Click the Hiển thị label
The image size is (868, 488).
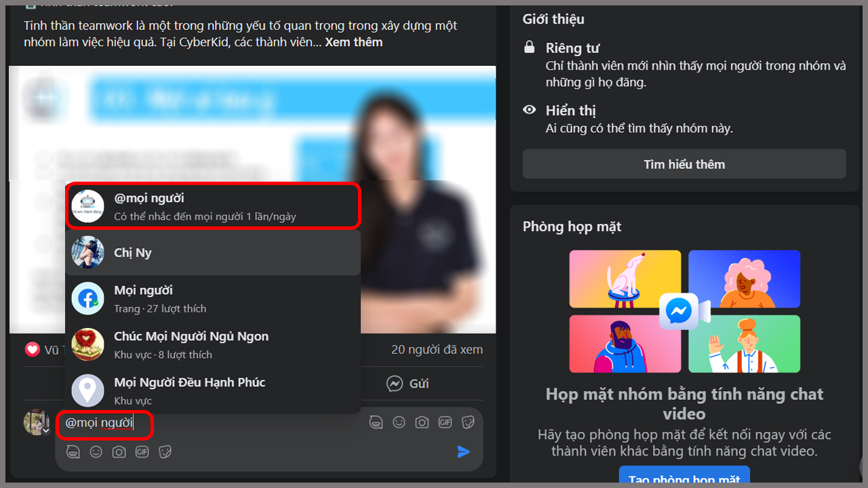571,110
